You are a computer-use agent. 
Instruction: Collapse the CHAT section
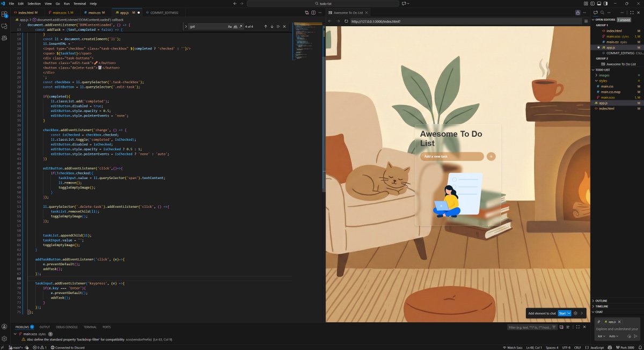click(599, 312)
